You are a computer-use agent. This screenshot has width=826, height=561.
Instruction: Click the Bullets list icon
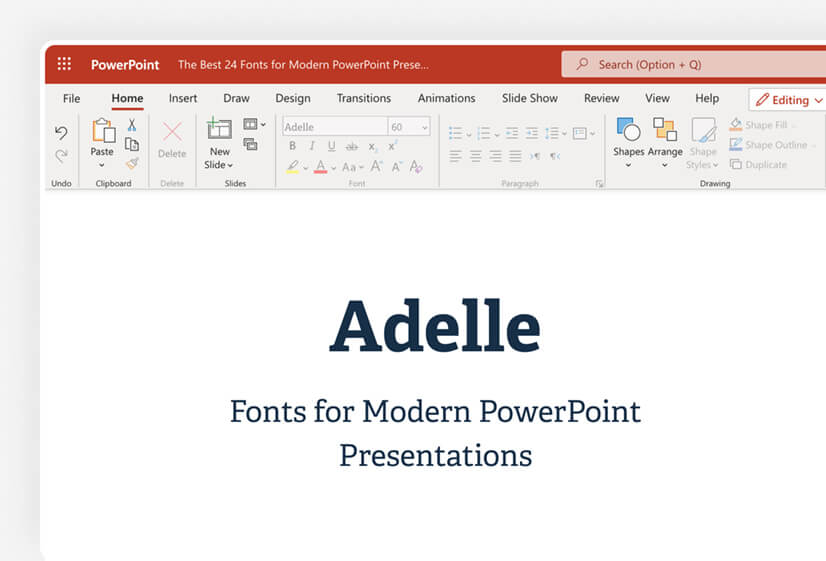click(x=456, y=133)
